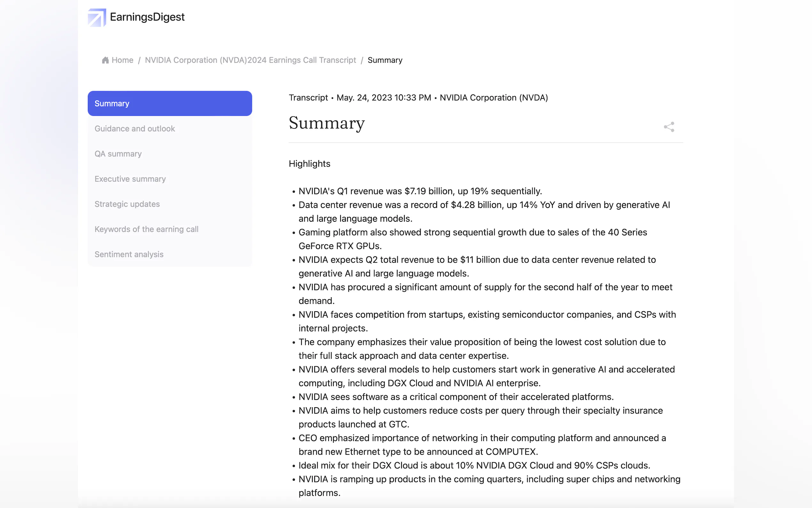Open the Guidance and outlook section
Viewport: 812px width, 508px height.
[x=135, y=129]
